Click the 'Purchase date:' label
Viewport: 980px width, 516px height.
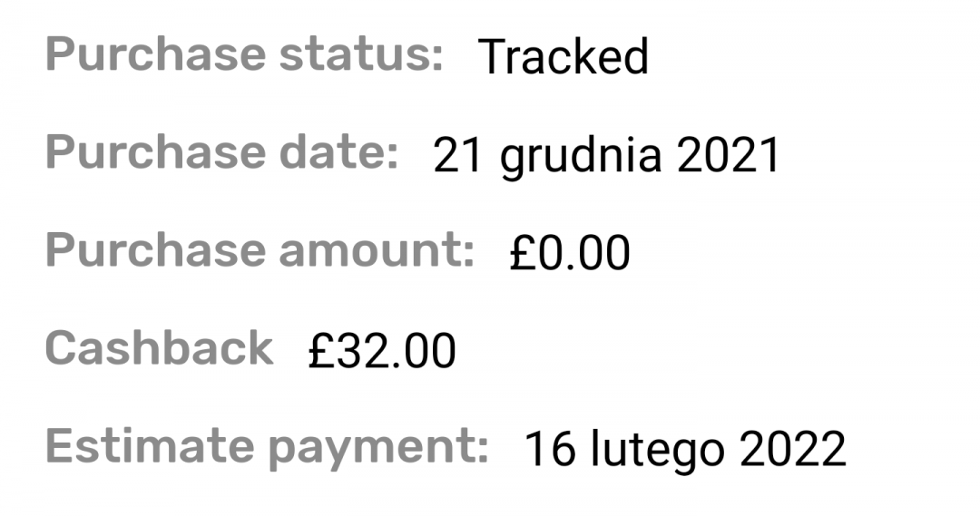coord(221,153)
